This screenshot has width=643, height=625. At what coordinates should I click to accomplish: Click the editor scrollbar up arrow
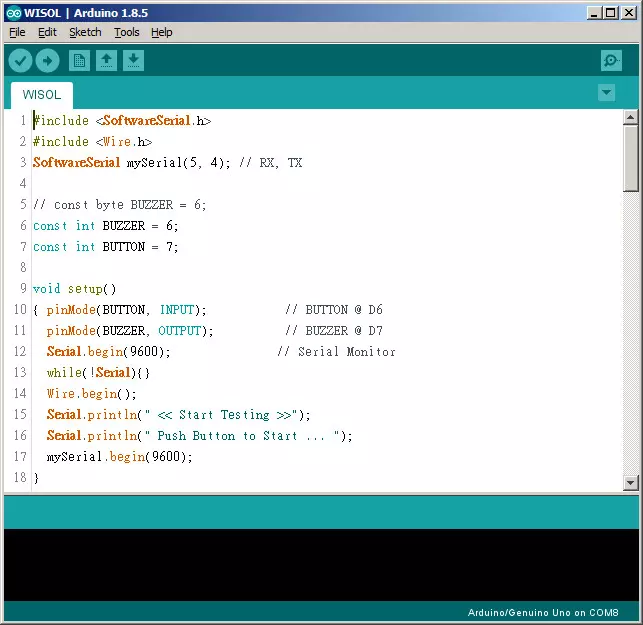[x=630, y=118]
